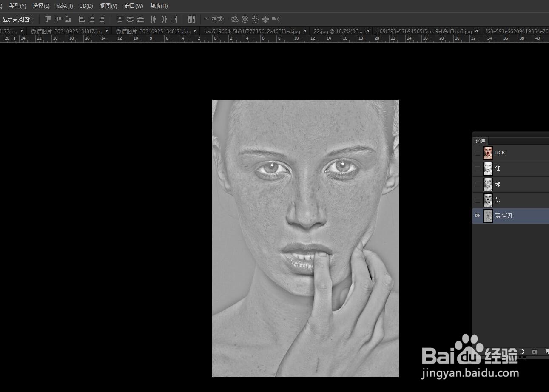Select the 3D scale camera icon
Image resolution: width=549 pixels, height=392 pixels.
point(276,19)
